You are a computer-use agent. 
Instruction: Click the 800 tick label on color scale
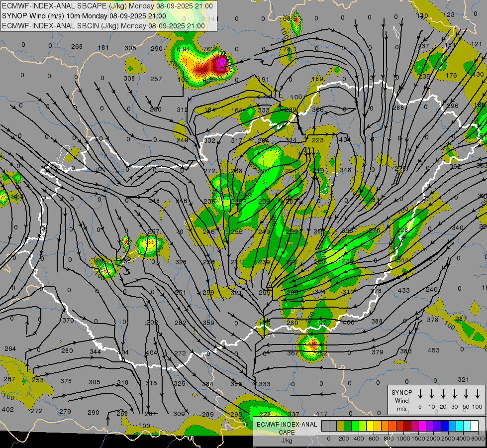(389, 439)
